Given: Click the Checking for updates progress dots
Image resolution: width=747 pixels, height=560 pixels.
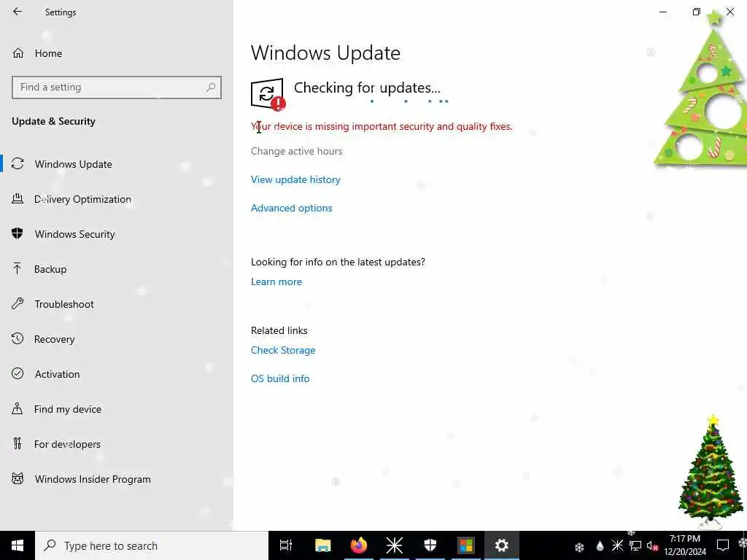Looking at the screenshot, I should (x=409, y=101).
